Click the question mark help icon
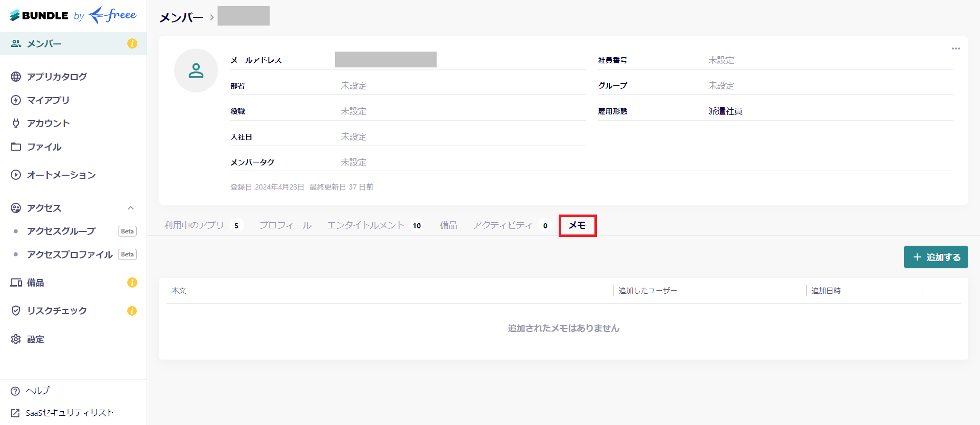This screenshot has width=980, height=425. (x=15, y=391)
